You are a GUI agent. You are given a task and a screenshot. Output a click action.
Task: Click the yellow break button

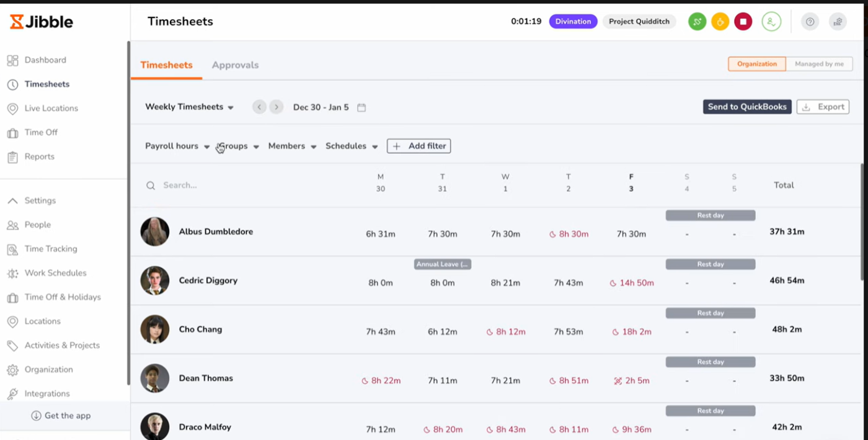pyautogui.click(x=720, y=22)
